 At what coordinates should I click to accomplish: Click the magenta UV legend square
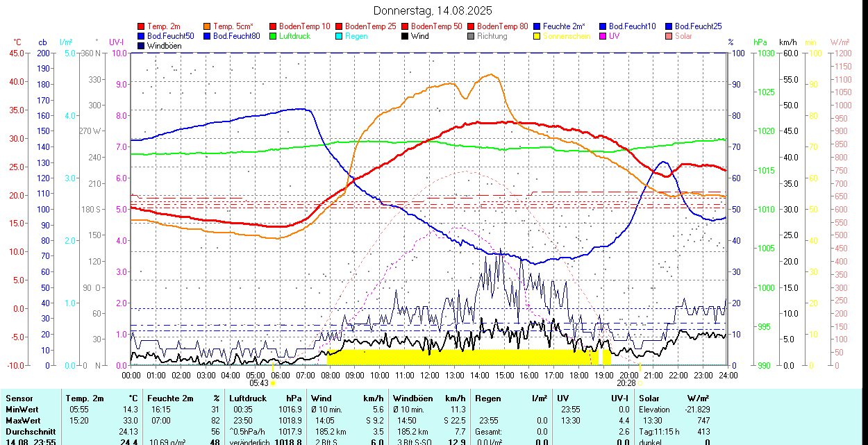coord(603,36)
